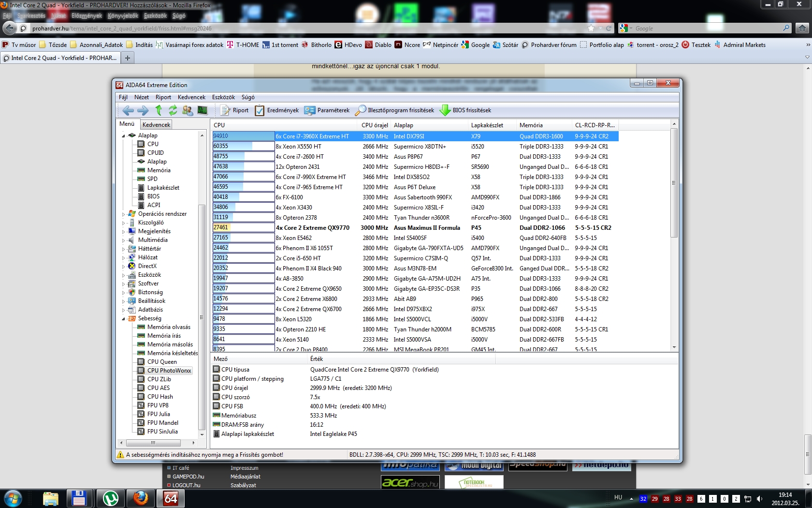
Task: Switch to the Menü tab in sidebar
Action: click(x=127, y=124)
